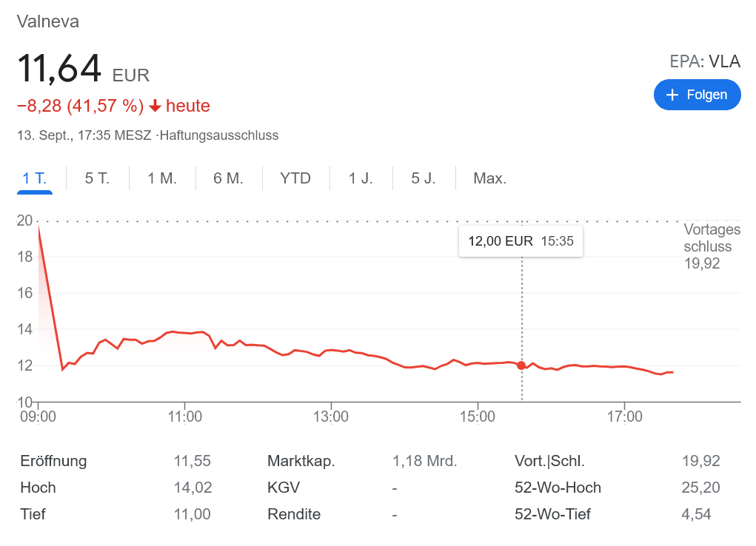Show the 6 M. chart range
Viewport: 756px width, 546px height.
pyautogui.click(x=228, y=178)
